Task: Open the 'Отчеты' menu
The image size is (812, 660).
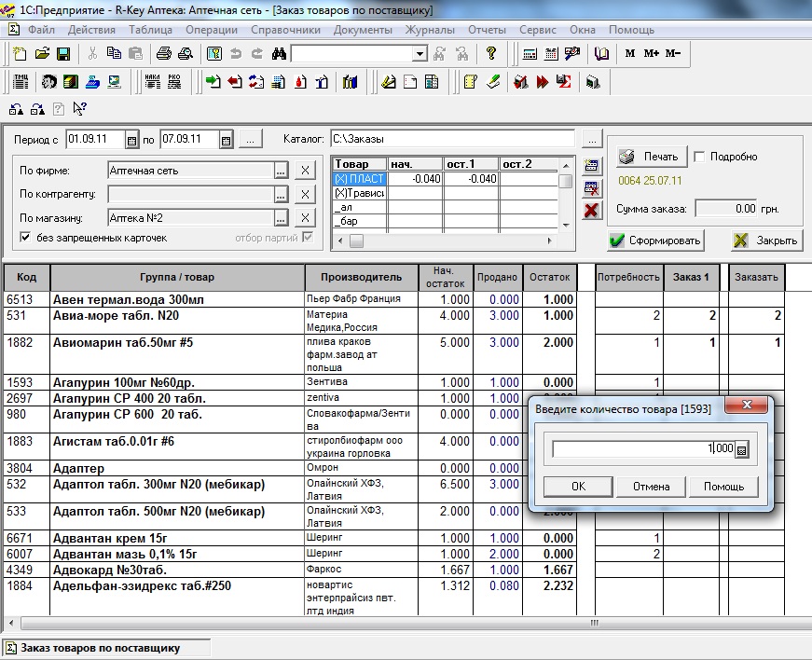Action: (487, 30)
